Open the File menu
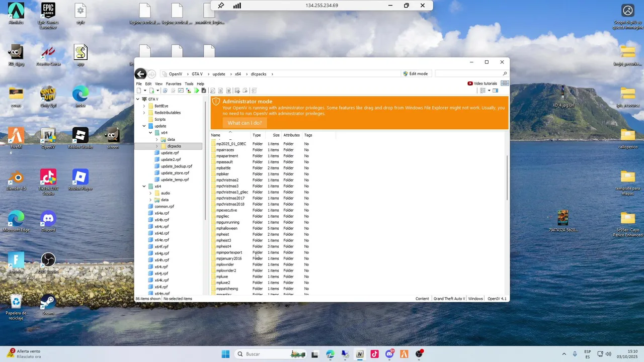This screenshot has height=362, width=644. tap(139, 84)
